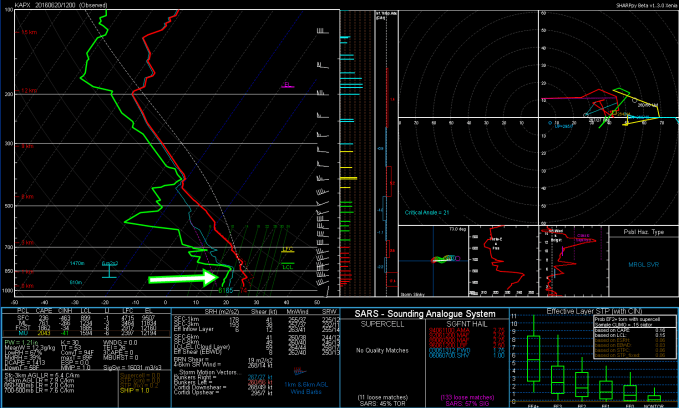Viewport: 679px width, 408px height.
Task: Click the cyan effective inflow layer bracket
Action: 109,271
